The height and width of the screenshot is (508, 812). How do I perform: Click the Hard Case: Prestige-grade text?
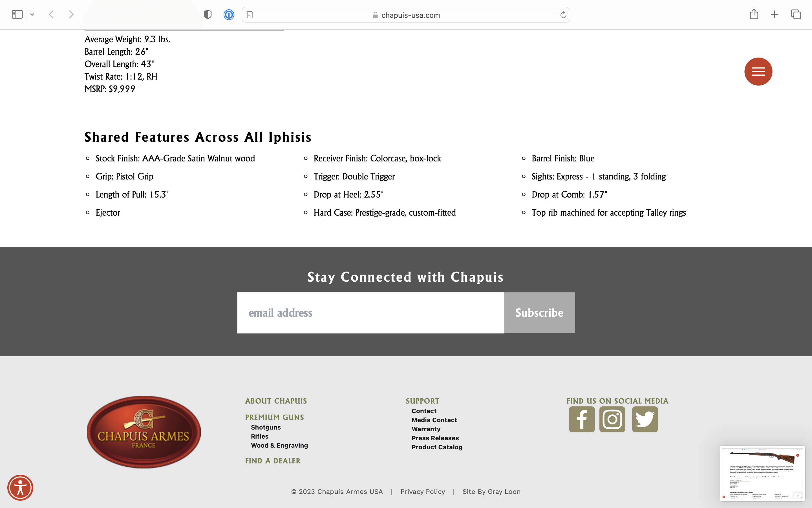(385, 213)
